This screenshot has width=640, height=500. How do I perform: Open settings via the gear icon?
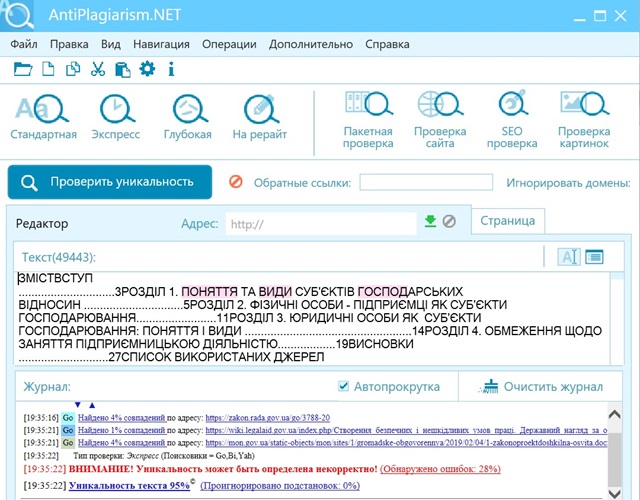pyautogui.click(x=147, y=68)
